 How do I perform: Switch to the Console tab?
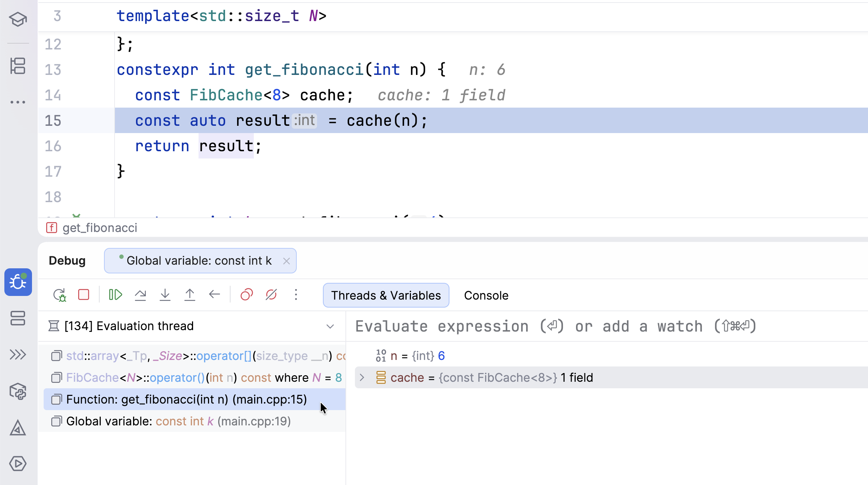(486, 295)
